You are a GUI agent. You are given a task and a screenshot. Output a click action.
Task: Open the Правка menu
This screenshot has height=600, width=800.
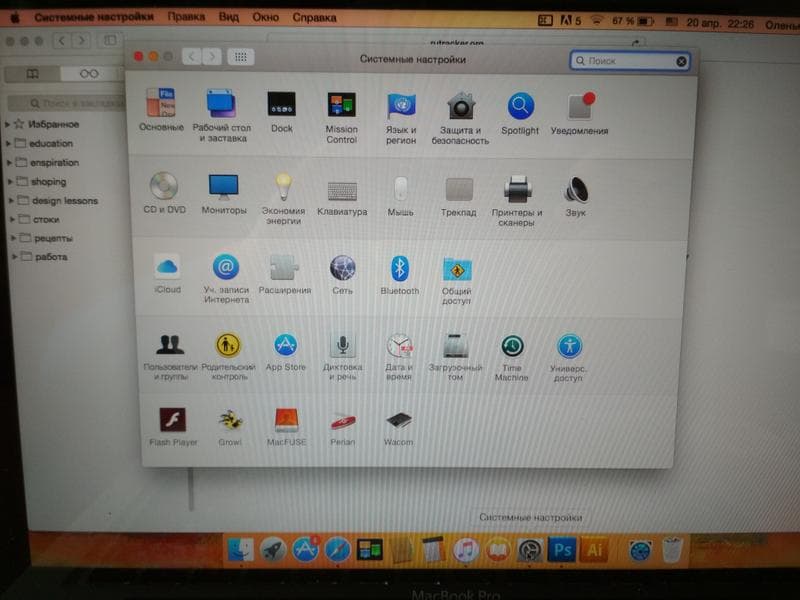point(186,17)
